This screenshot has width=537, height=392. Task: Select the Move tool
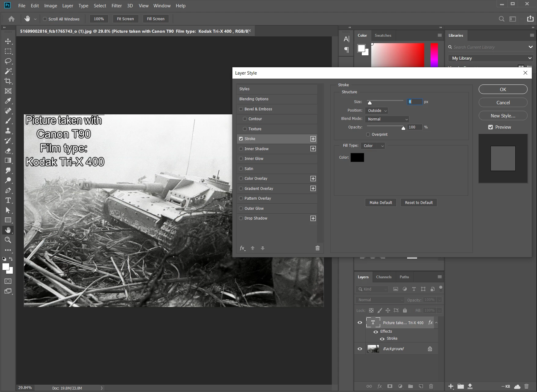click(8, 41)
